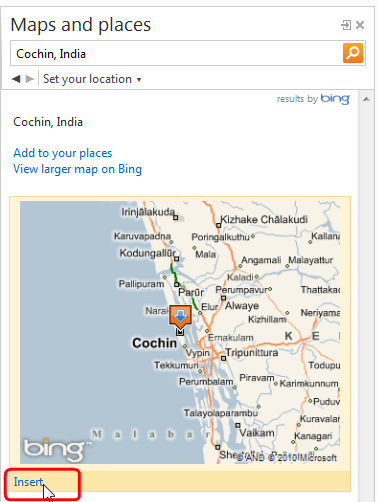
Task: Click the Set your location dropdown arrow
Action: point(139,80)
